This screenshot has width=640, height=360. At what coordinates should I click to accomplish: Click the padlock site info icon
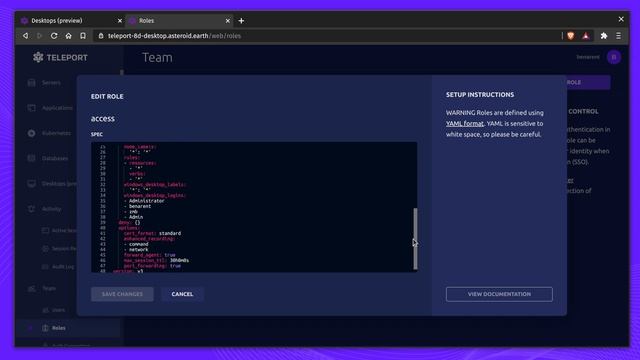(x=101, y=36)
